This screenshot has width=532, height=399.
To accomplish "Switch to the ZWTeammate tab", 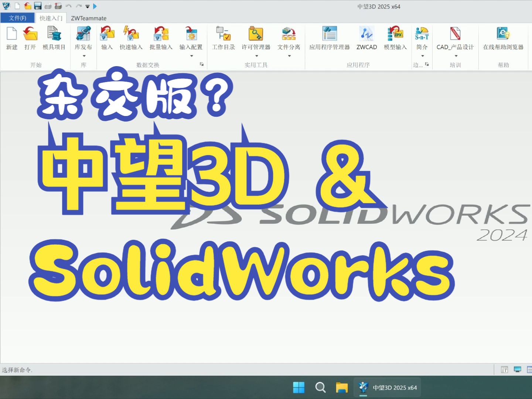I will (89, 18).
